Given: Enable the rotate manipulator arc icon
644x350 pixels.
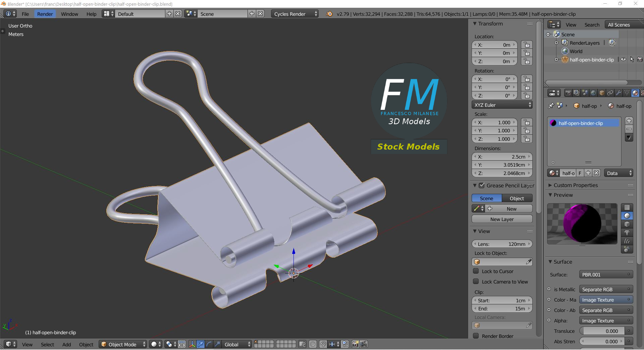Looking at the screenshot, I should (x=209, y=344).
